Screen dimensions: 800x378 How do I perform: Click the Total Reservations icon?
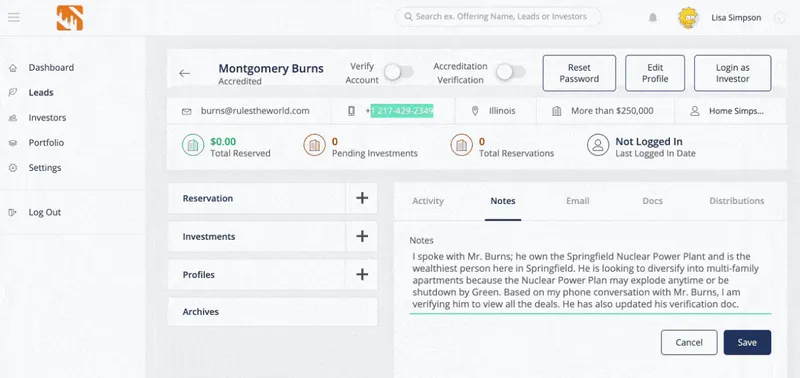tap(461, 145)
